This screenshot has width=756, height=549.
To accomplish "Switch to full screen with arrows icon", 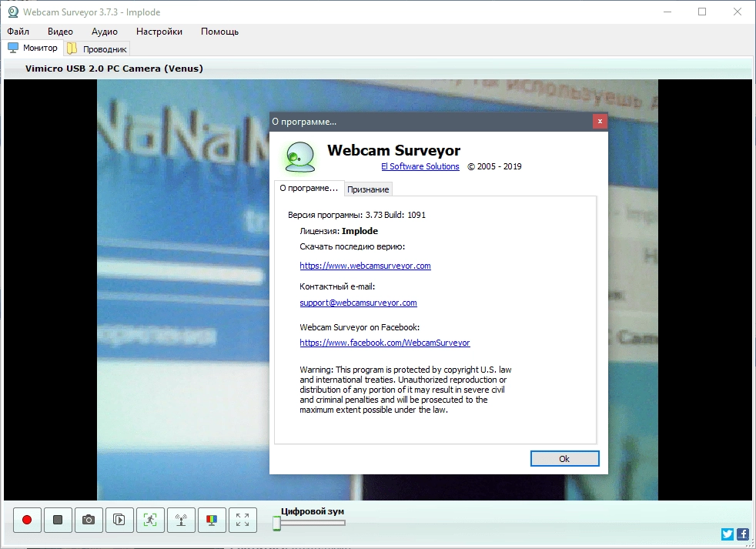I will [243, 520].
